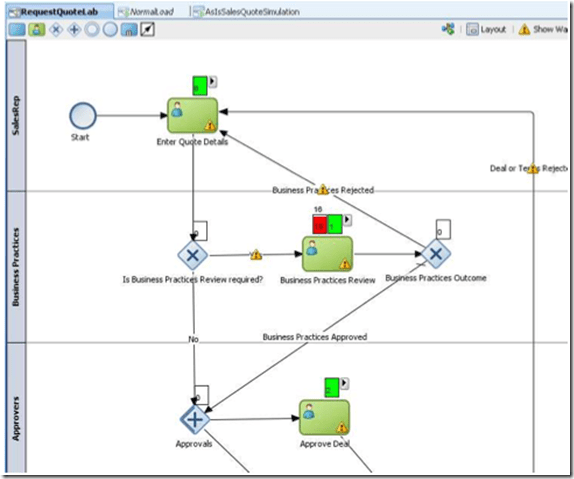Image resolution: width=574 pixels, height=479 pixels.
Task: Click the 'Approvals' gateway label
Action: click(194, 444)
